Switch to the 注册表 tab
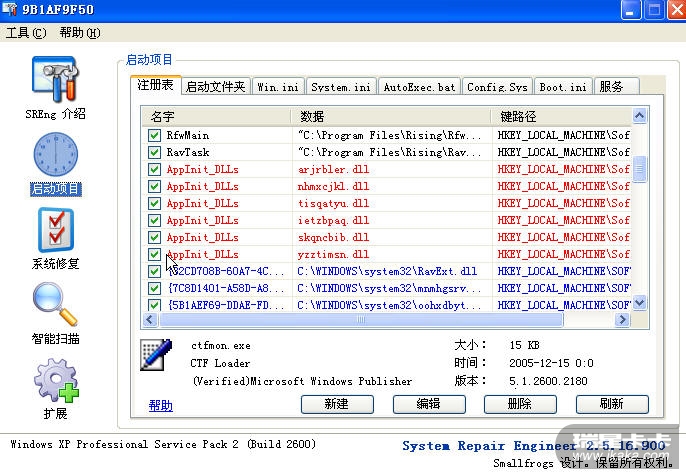The width and height of the screenshot is (686, 474). 155,84
